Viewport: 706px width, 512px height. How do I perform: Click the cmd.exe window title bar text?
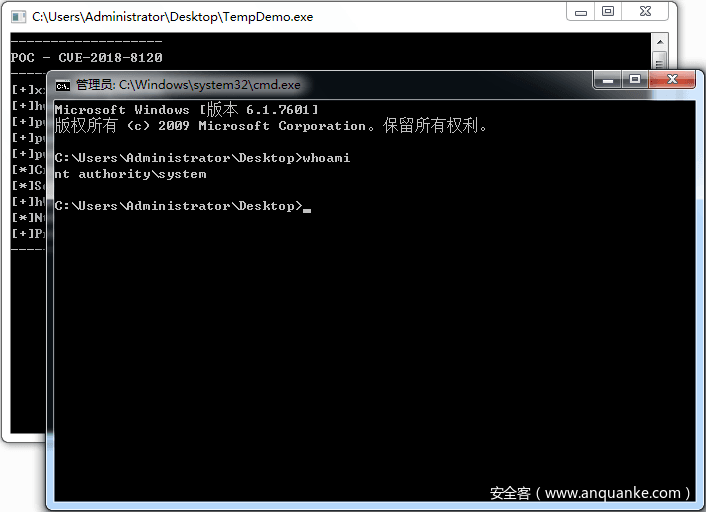(x=188, y=85)
